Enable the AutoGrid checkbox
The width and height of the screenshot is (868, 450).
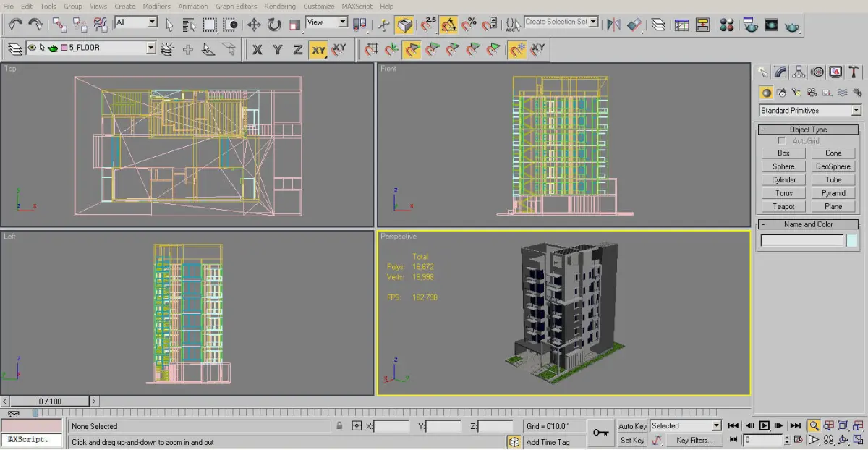click(782, 141)
